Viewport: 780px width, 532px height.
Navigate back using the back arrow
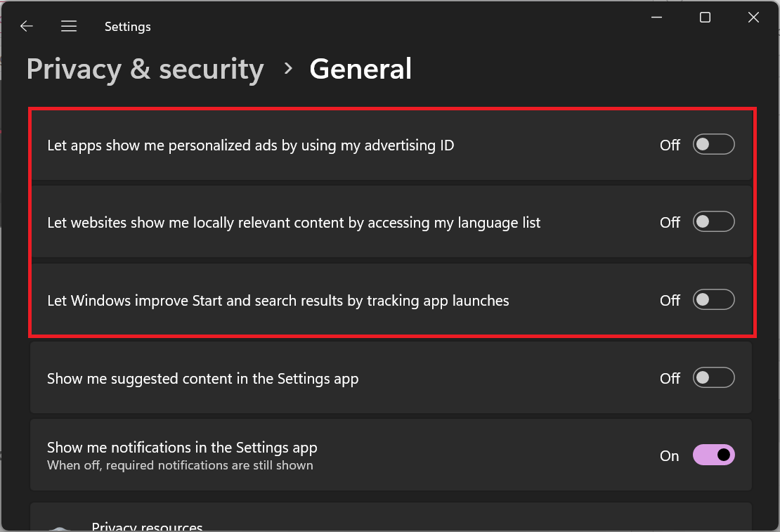point(26,26)
